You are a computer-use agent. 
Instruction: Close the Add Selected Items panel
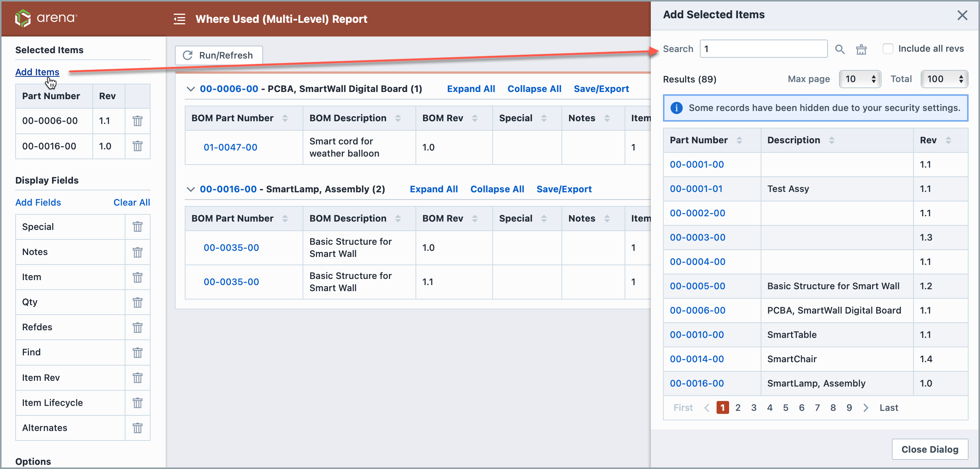962,15
